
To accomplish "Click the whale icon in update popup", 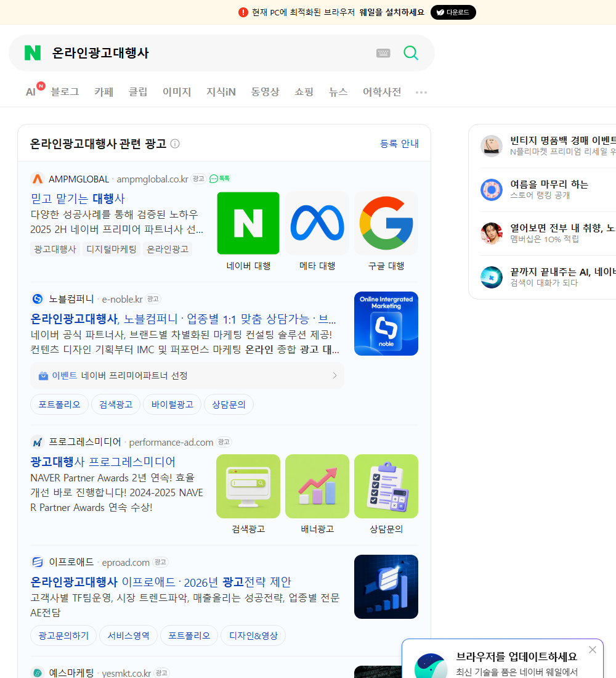I will click(431, 666).
